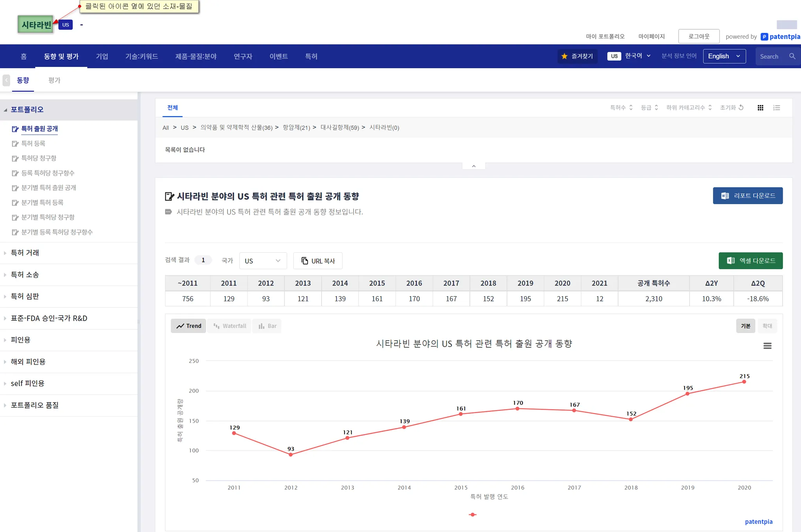This screenshot has width=801, height=532.
Task: Open chart hamburger menu icon
Action: 767,346
